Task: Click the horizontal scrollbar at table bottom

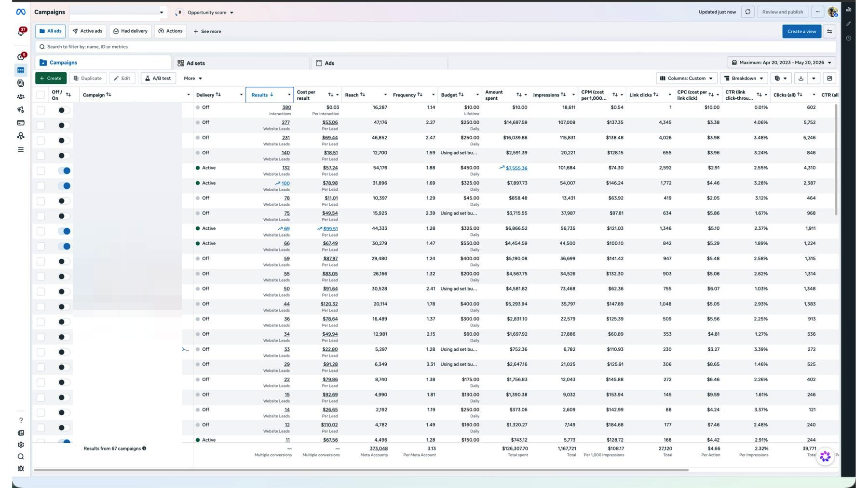Action: point(361,470)
